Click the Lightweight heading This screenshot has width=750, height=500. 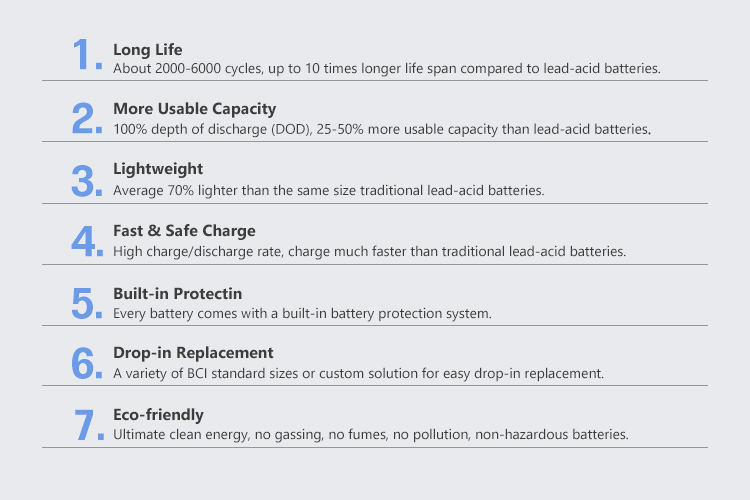(x=158, y=169)
